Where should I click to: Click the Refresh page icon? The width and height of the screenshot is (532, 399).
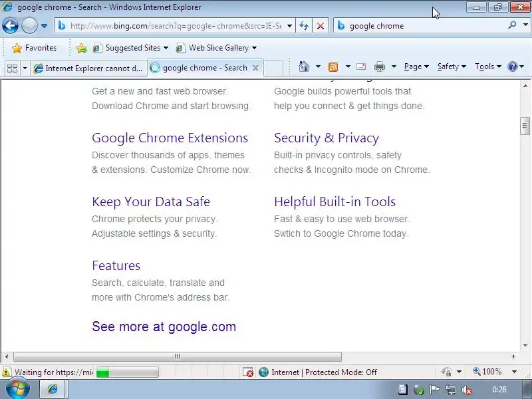tap(304, 26)
